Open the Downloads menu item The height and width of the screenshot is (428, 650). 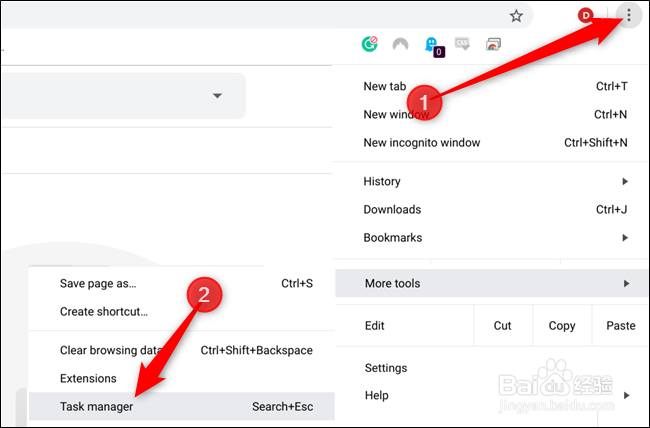click(x=491, y=209)
